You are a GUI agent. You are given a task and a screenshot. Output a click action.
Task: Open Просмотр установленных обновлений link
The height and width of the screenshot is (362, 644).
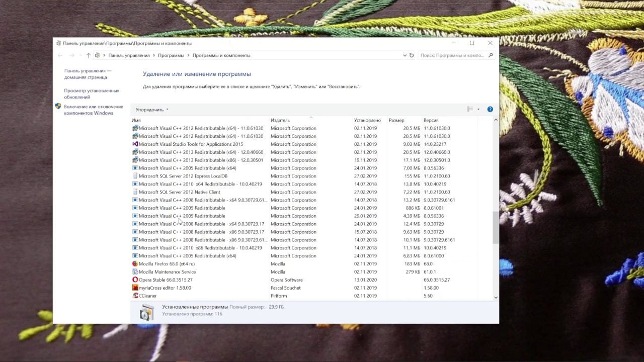(x=92, y=94)
